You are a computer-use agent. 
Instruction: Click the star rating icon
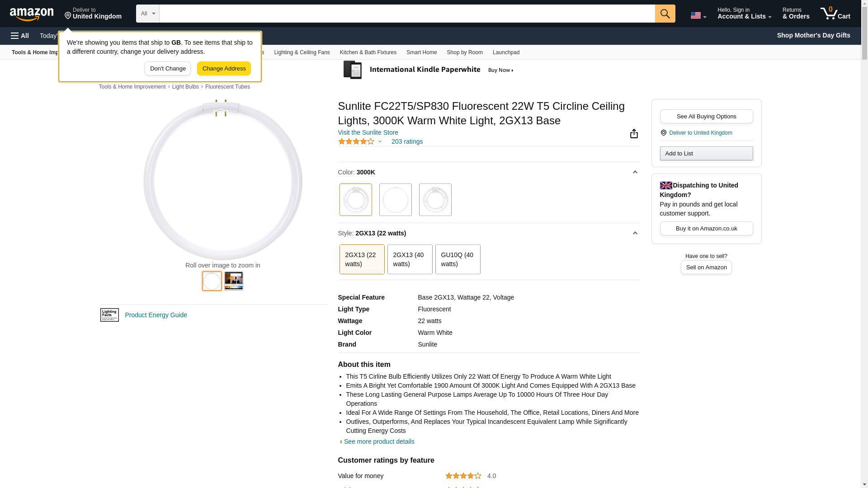[356, 141]
